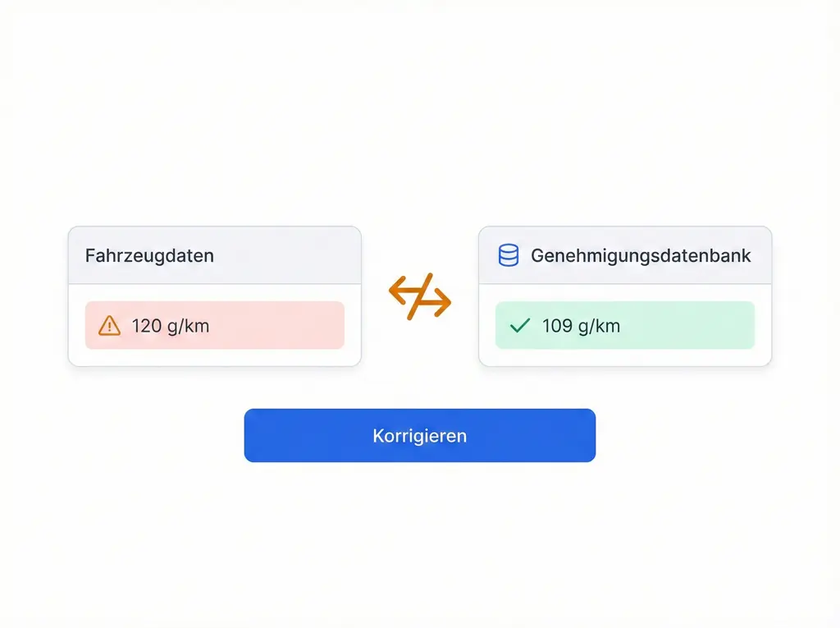The image size is (840, 628).
Task: Select the Genehmigungsdatenbank header tab
Action: coord(625,255)
